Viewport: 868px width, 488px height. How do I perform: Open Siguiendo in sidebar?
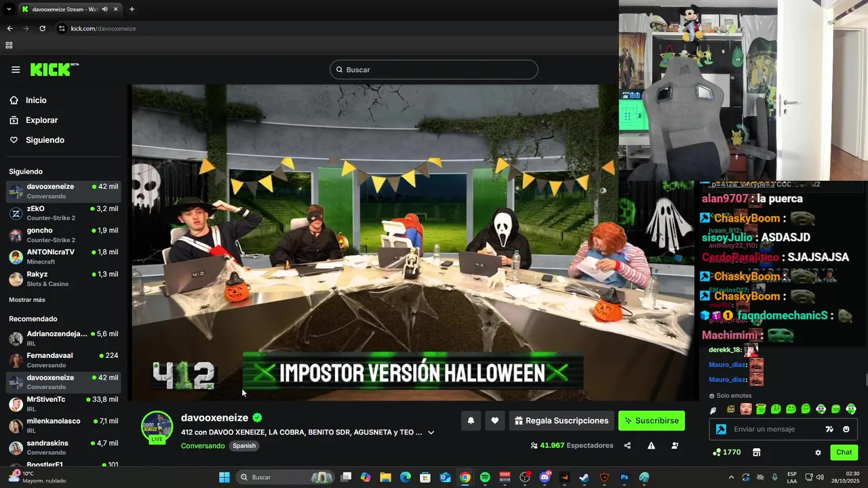click(45, 140)
